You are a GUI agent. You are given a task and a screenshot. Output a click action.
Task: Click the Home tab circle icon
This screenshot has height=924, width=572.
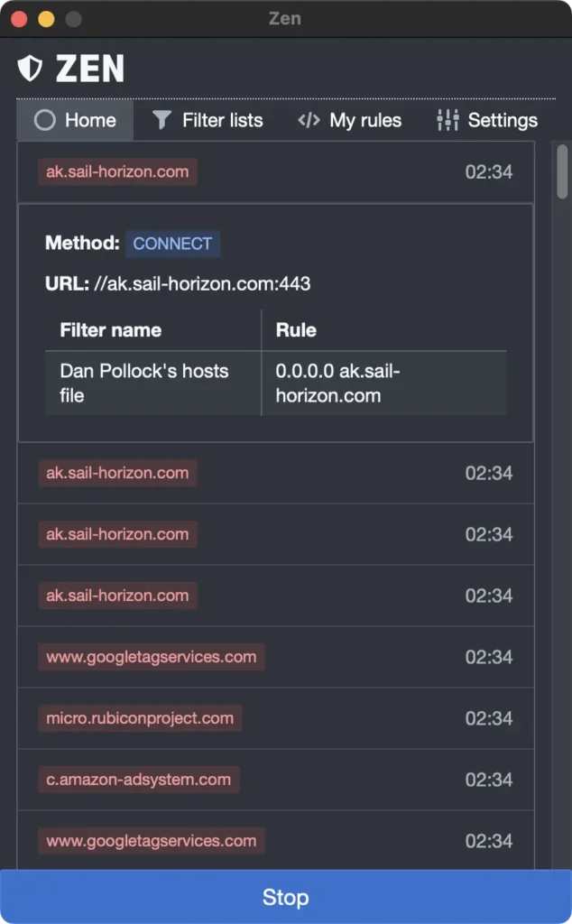[45, 120]
